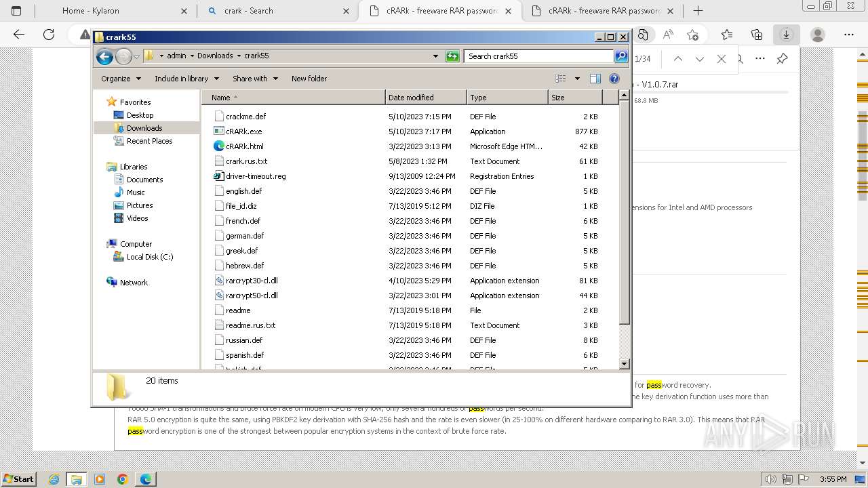Toggle the preview pane icon
868x488 pixels.
595,79
